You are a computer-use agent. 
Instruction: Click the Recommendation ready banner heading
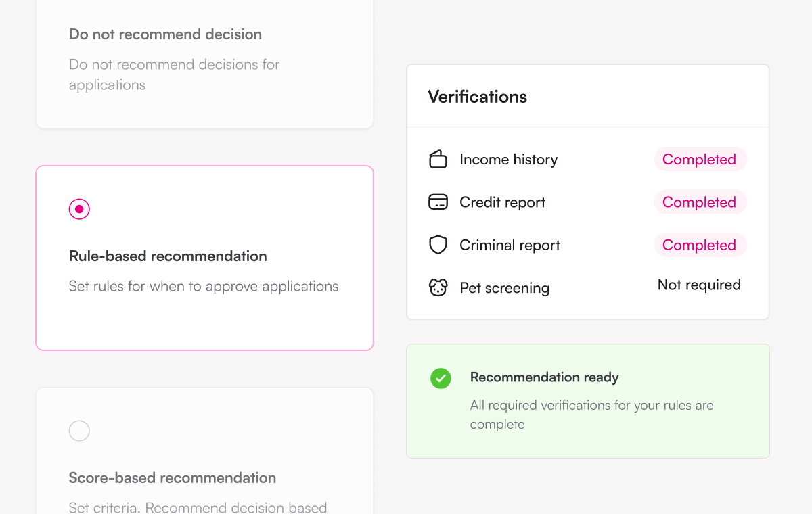[x=545, y=377]
